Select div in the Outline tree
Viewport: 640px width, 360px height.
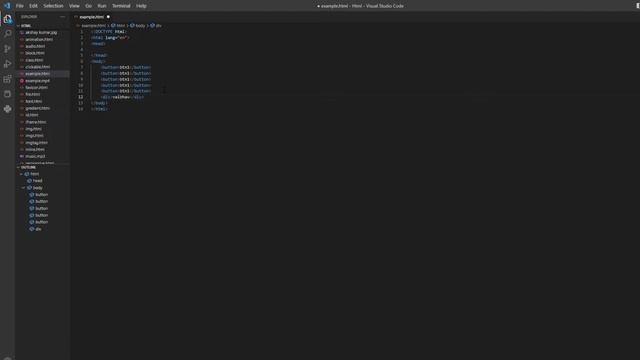pos(38,229)
